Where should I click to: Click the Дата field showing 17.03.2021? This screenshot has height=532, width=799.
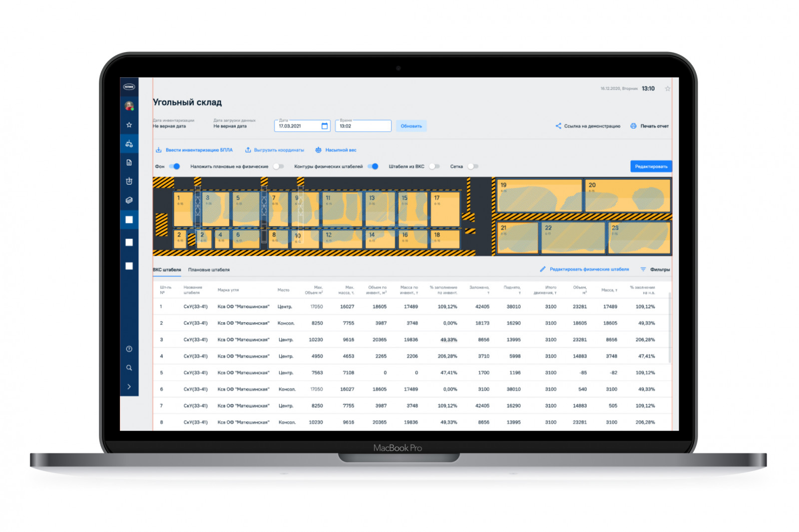[x=302, y=126]
